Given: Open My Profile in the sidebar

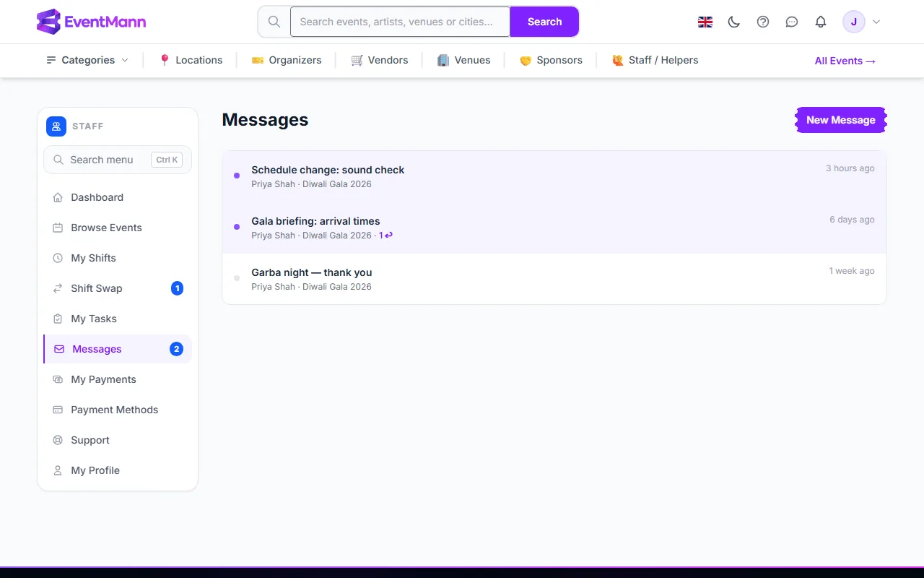Looking at the screenshot, I should point(118,470).
